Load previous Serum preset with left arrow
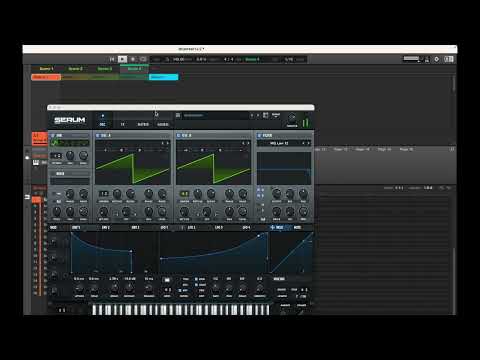This screenshot has width=480, height=360. coord(252,115)
